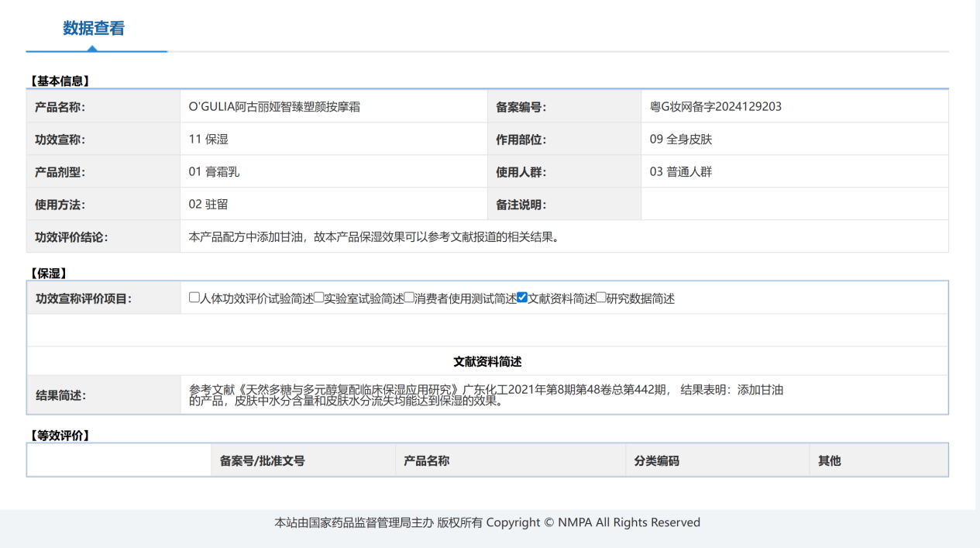Click the filing number 粤G妆网备字2024129203
Viewport: 980px width, 548px height.
tap(715, 107)
